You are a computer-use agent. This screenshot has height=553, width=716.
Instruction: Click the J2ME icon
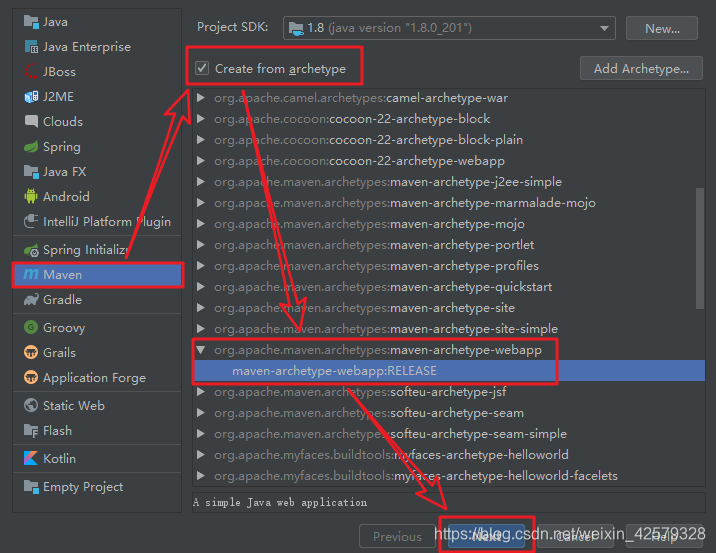(31, 97)
